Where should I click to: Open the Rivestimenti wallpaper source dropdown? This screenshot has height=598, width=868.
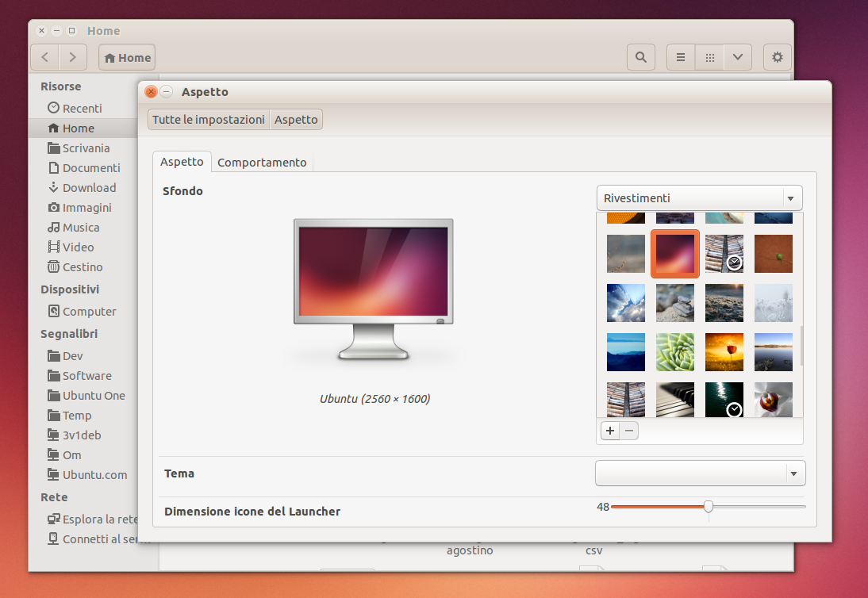(x=699, y=198)
